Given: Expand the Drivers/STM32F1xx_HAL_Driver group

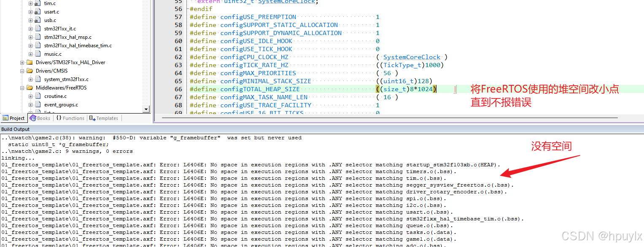Looking at the screenshot, I should tap(22, 62).
